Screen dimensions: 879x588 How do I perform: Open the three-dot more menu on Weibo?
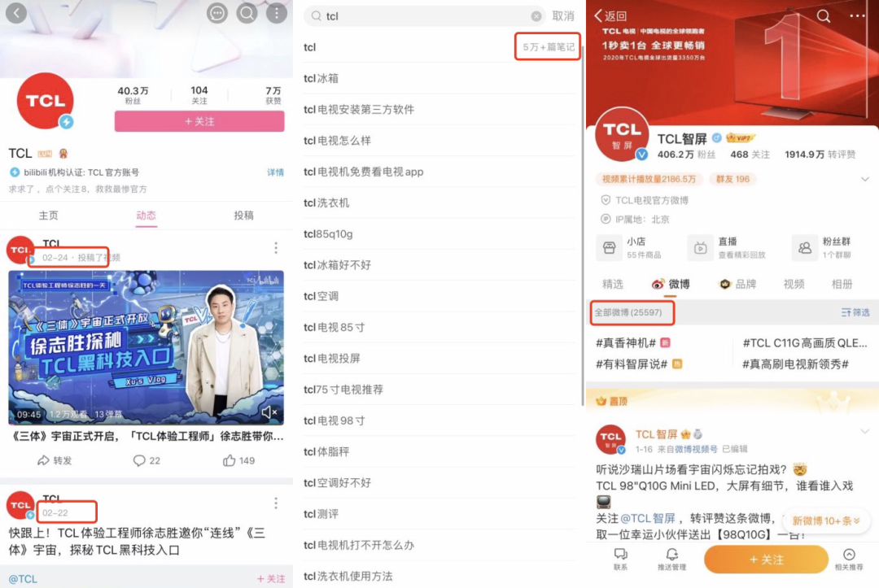pos(857,15)
